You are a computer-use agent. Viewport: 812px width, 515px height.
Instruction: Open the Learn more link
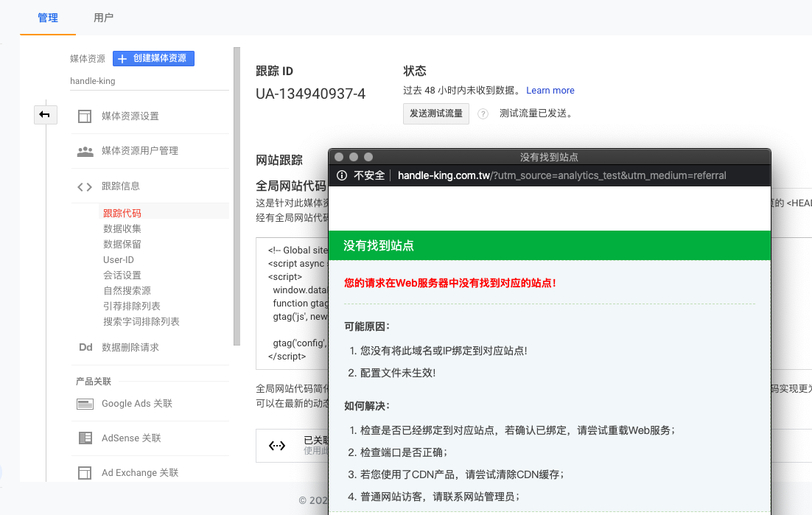550,90
